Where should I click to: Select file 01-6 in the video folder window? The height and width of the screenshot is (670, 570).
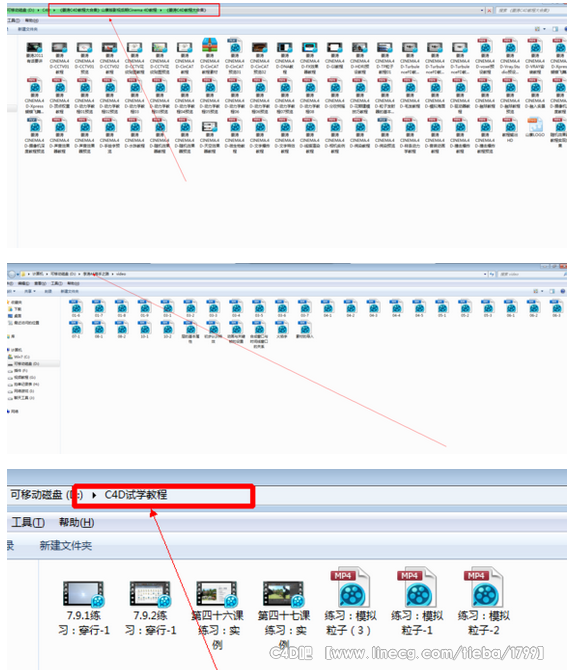(76, 309)
